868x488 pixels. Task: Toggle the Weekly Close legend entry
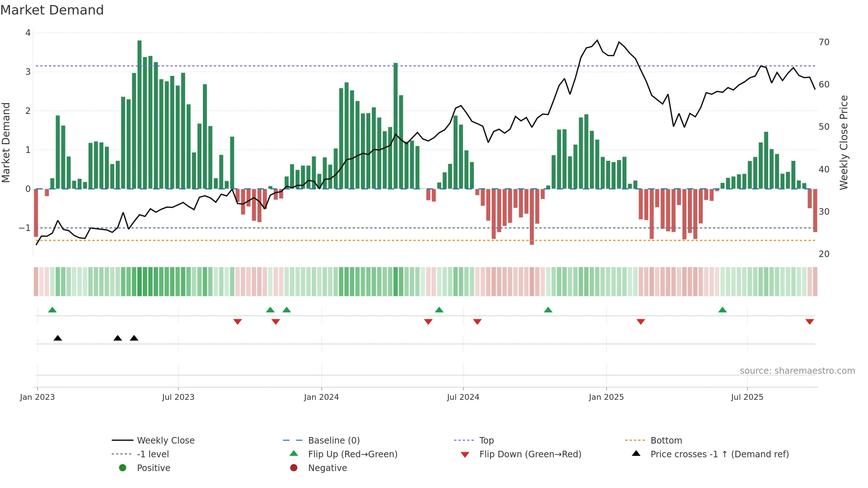pyautogui.click(x=153, y=440)
